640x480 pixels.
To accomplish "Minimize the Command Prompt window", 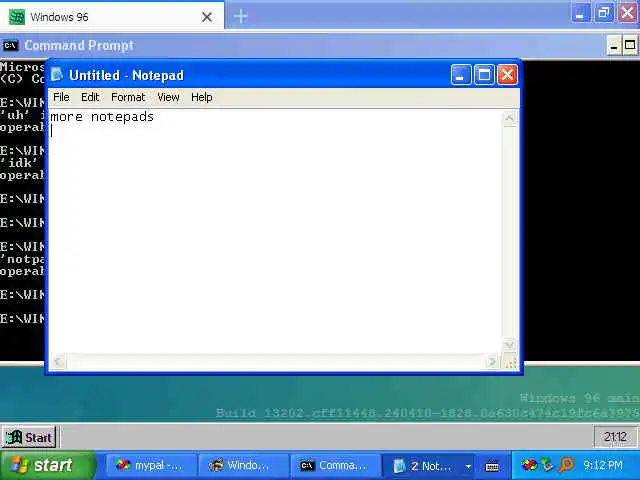I will pos(613,45).
